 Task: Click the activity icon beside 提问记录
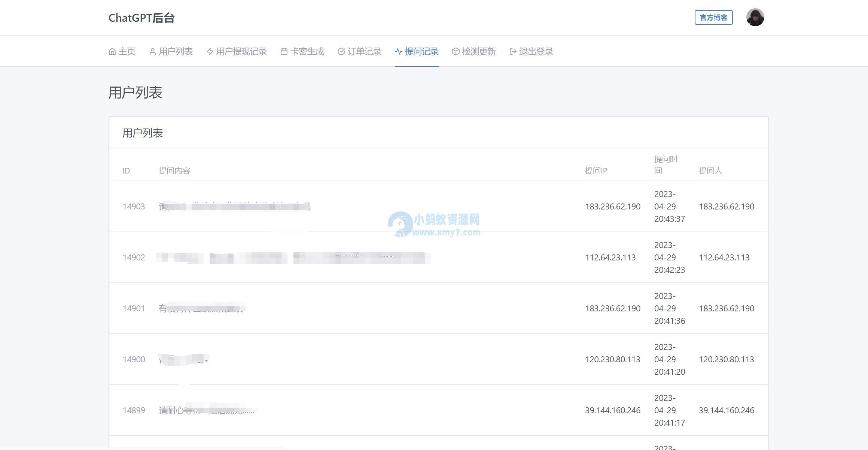399,51
